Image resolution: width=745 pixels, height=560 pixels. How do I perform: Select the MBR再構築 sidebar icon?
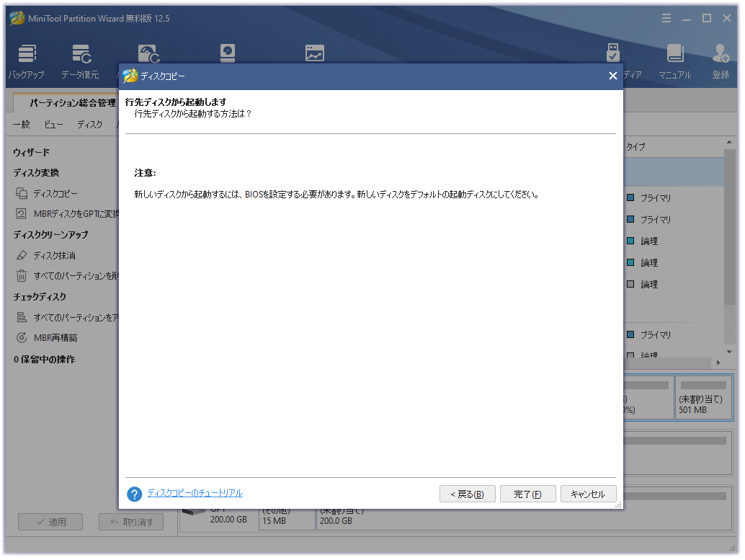coord(22,337)
